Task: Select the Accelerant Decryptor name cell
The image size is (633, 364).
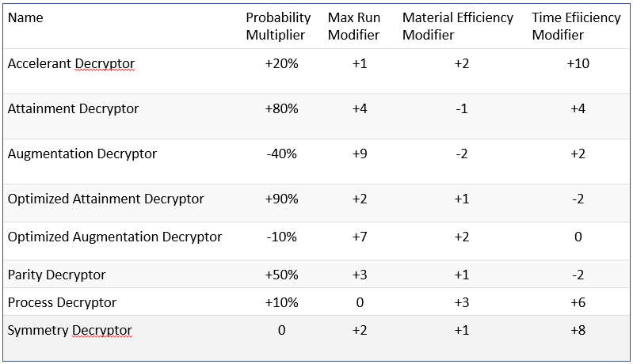Action: pos(71,63)
